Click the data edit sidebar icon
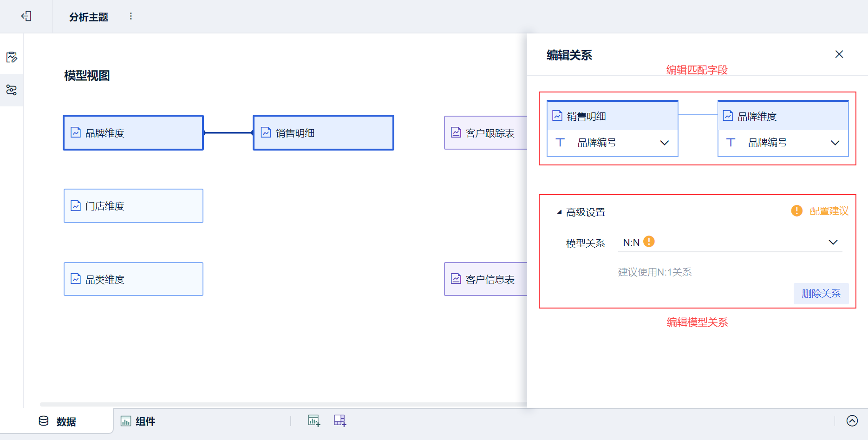 click(x=12, y=57)
